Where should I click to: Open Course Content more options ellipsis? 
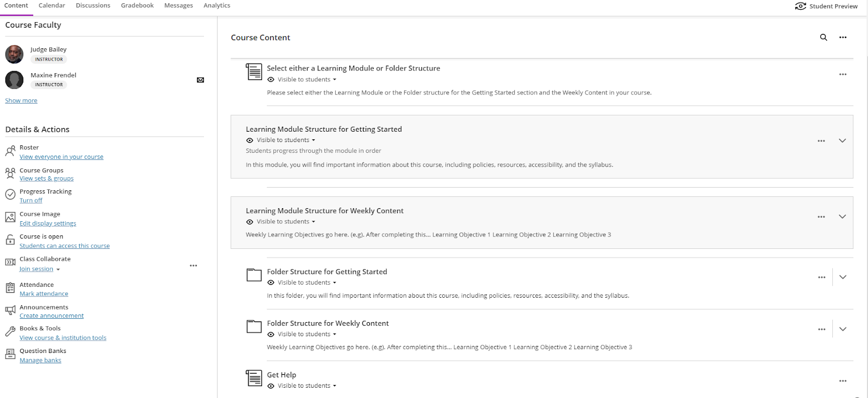(843, 37)
